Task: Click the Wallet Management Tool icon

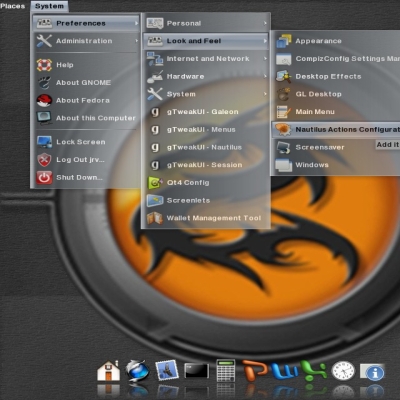Action: point(155,218)
